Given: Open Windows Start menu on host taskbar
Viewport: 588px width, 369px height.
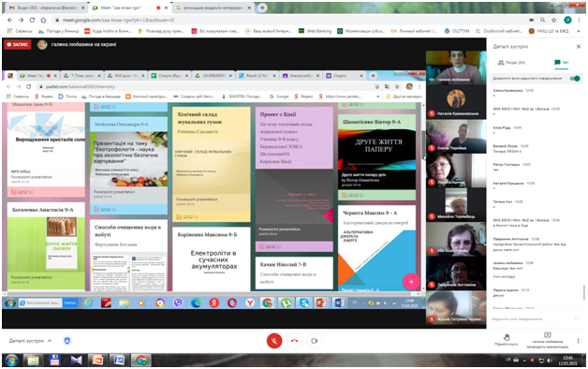Looking at the screenshot, I should (11, 361).
